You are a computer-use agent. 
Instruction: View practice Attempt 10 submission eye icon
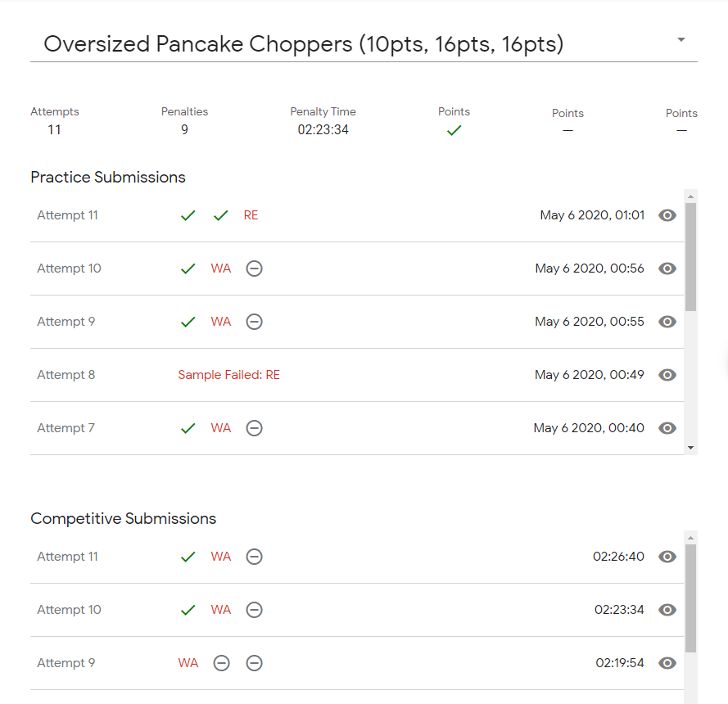[667, 269]
